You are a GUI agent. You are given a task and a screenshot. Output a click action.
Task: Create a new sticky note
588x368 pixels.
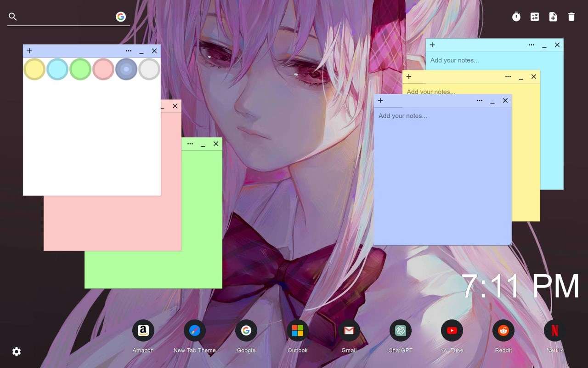point(553,17)
